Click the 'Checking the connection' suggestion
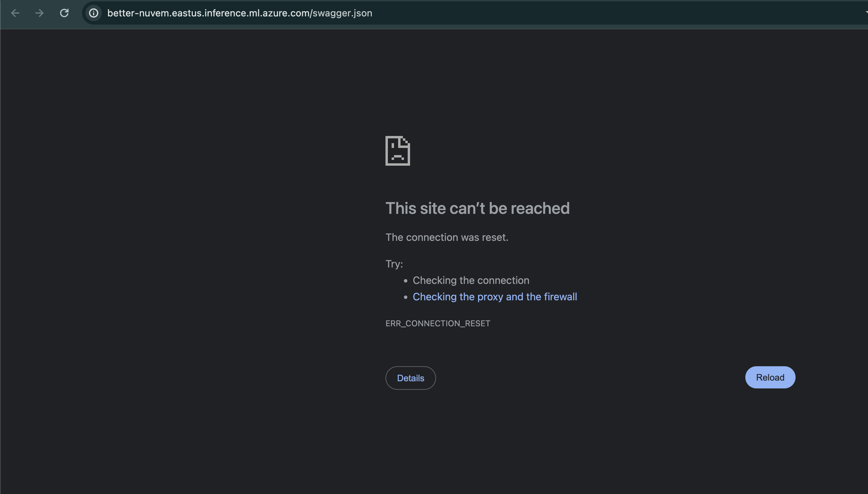The width and height of the screenshot is (868, 494). 471,280
